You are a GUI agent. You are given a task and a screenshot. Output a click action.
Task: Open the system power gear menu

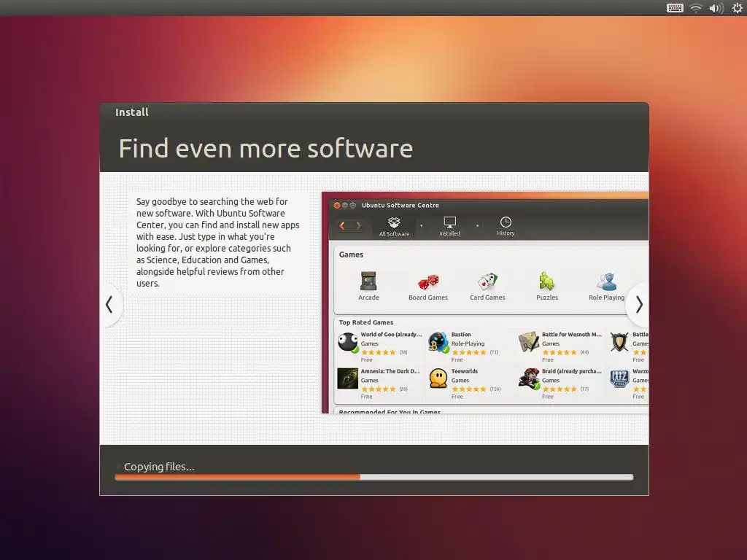click(737, 8)
